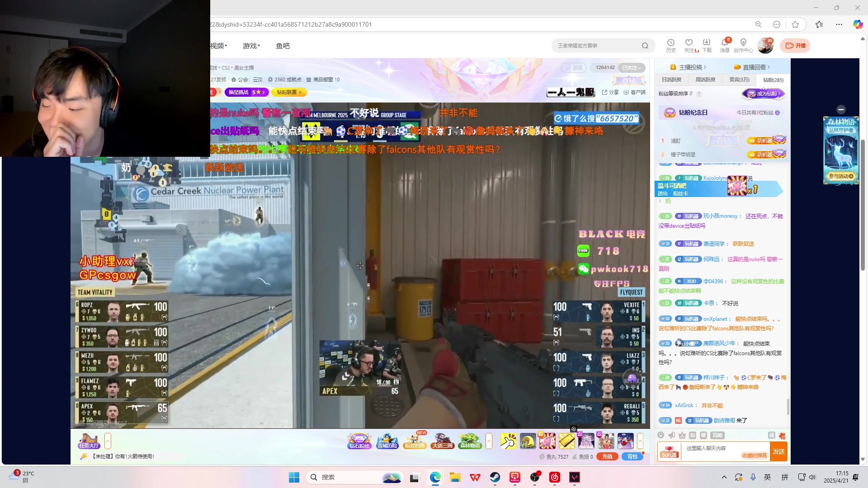Open the 雪域历险 activity icon
Screen dimensions: 868x488
coord(387,441)
